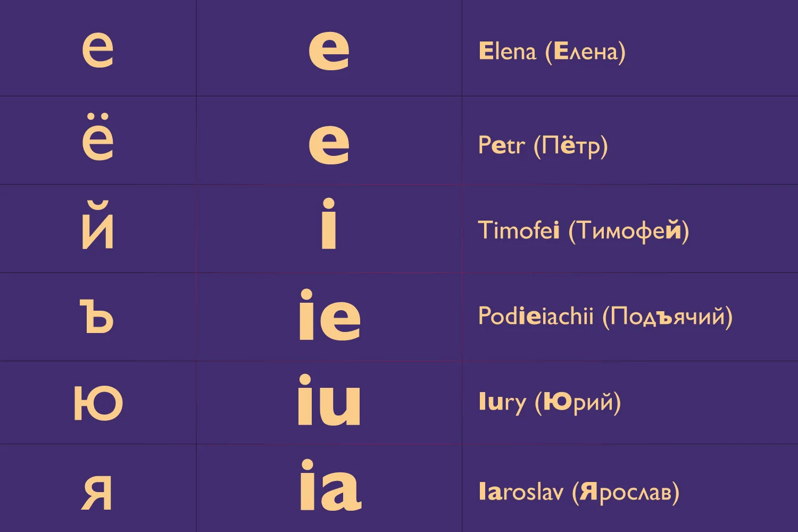Viewport: 798px width, 532px height.
Task: Select the Cyrillic letter ё with dots
Action: [98, 136]
